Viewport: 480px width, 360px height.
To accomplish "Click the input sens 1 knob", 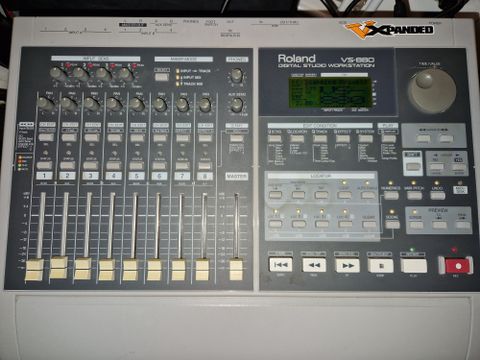I will click(58, 73).
